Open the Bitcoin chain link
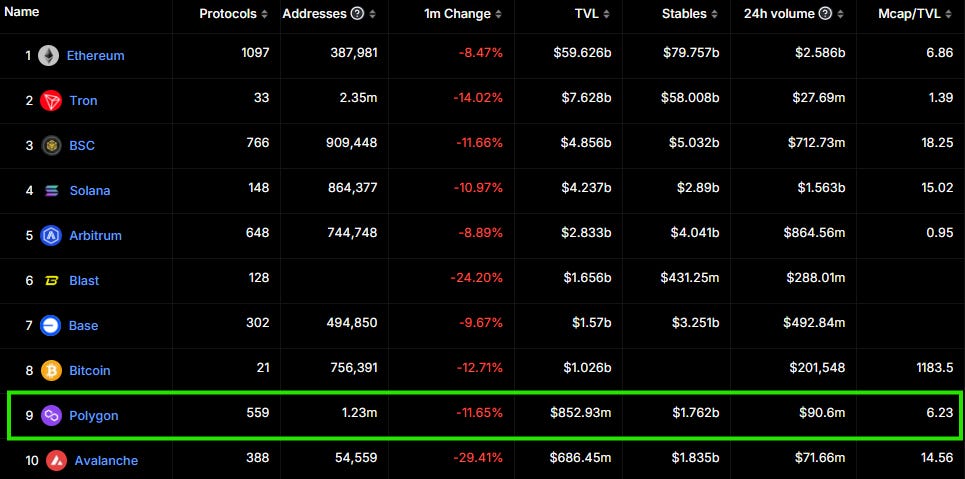This screenshot has height=479, width=965. point(89,370)
